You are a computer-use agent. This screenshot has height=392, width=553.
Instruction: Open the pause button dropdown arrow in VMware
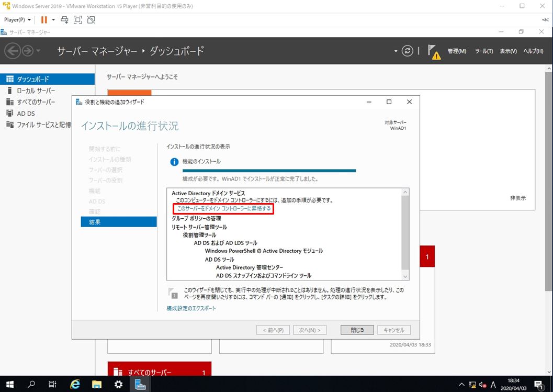pos(53,20)
